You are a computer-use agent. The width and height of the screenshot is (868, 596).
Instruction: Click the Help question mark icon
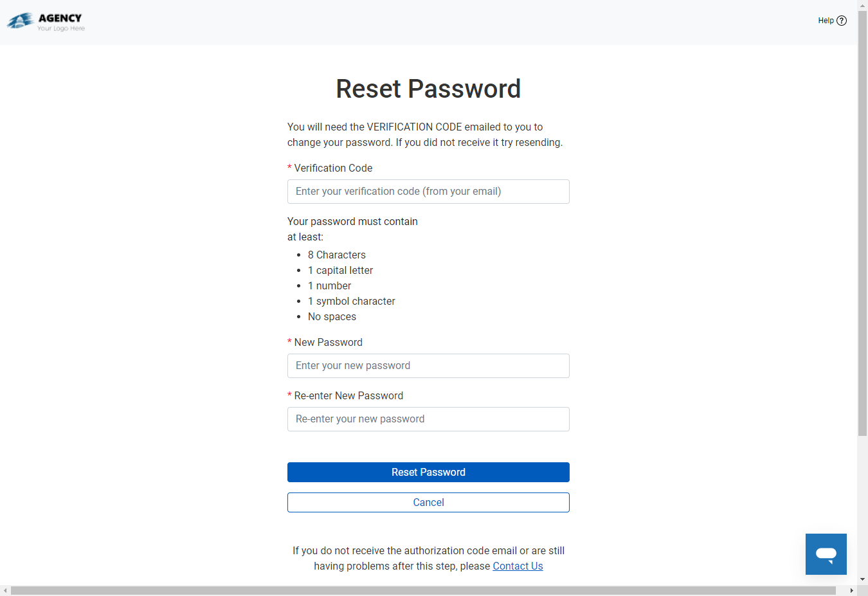point(843,20)
